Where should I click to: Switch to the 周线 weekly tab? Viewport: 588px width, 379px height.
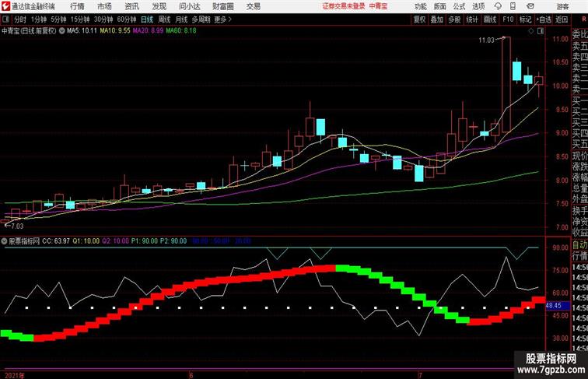164,19
